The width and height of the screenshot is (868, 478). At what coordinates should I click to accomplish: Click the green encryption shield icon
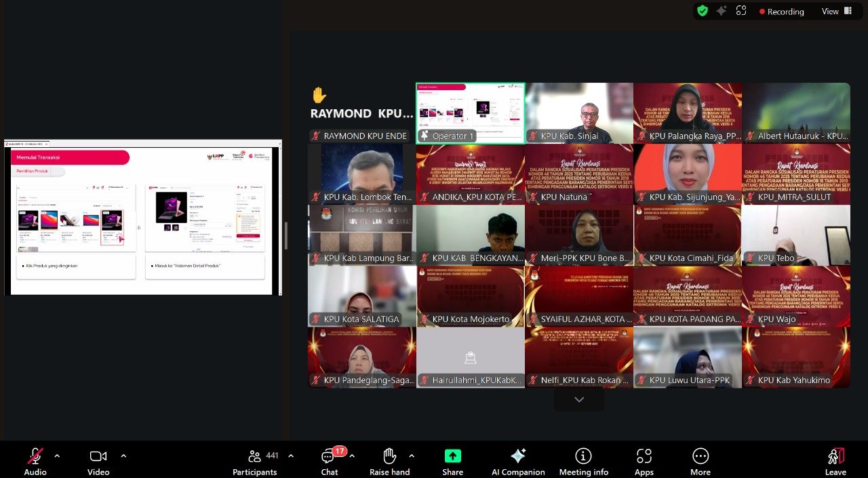coord(703,11)
